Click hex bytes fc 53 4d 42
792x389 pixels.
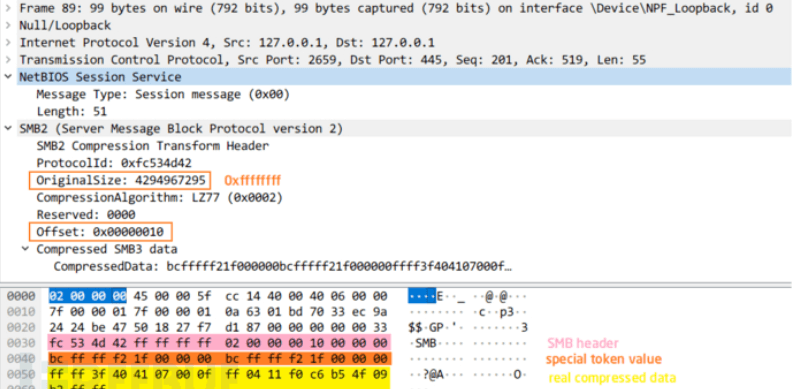tap(87, 343)
